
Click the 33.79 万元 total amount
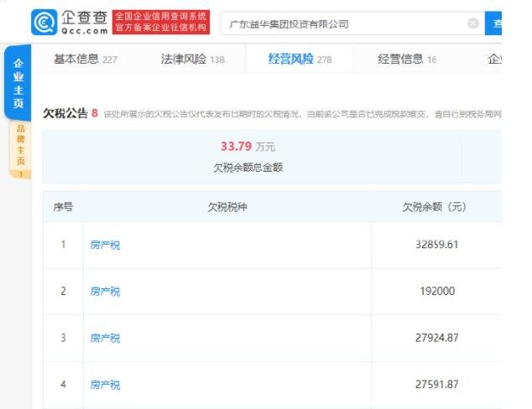click(x=248, y=147)
